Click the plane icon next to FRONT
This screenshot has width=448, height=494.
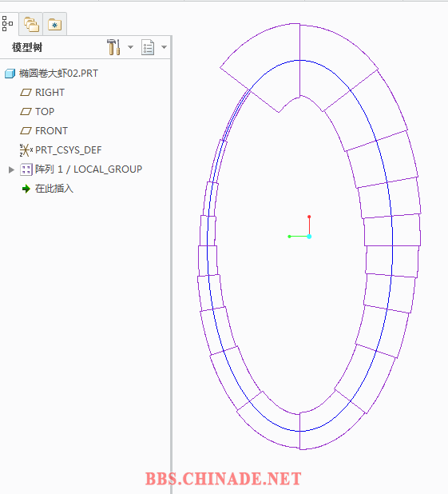click(26, 131)
